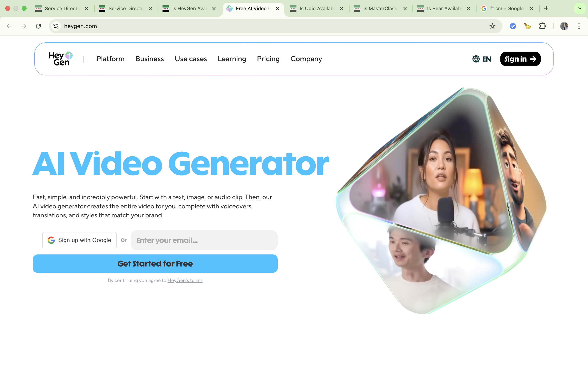Open the EN language selector

tap(482, 59)
